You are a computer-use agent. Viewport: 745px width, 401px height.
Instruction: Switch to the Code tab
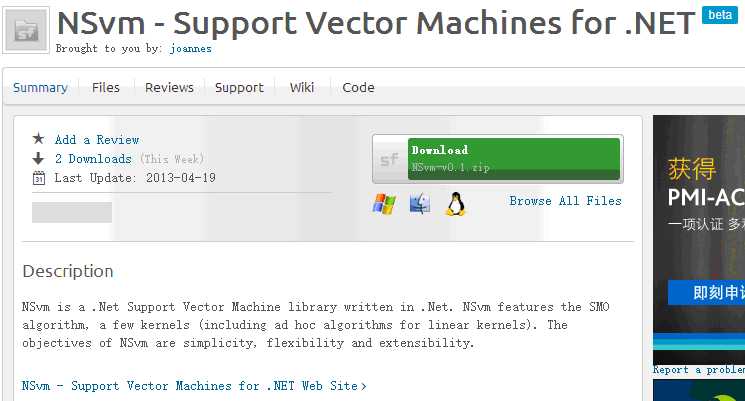tap(358, 88)
